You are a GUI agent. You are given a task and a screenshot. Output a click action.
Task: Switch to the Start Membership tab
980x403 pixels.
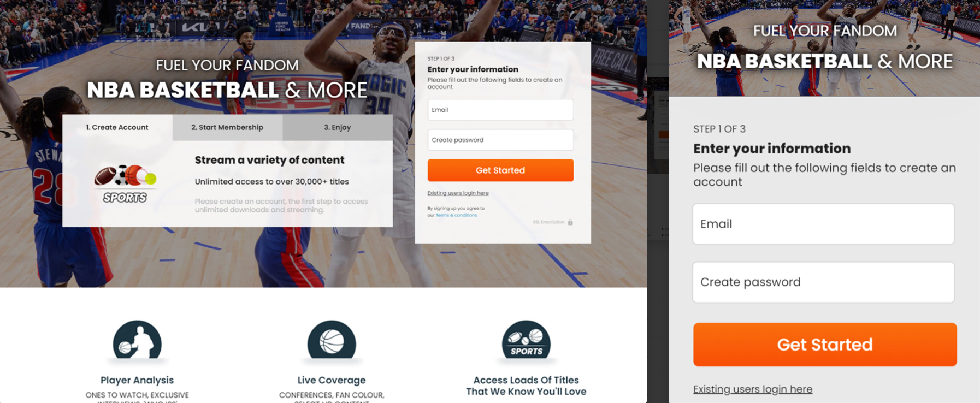point(227,127)
